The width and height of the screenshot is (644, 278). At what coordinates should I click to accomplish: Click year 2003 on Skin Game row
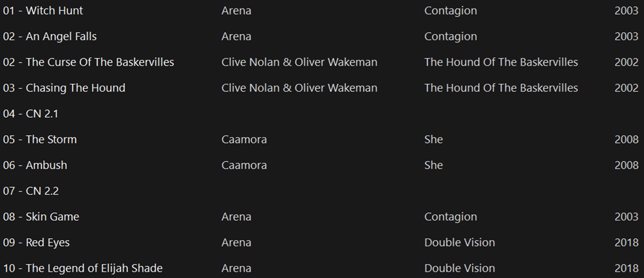627,217
